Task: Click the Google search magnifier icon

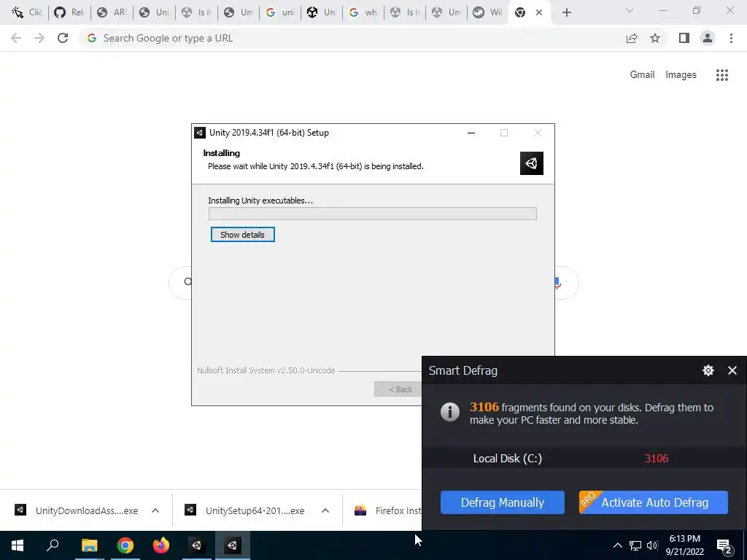Action: coord(187,282)
